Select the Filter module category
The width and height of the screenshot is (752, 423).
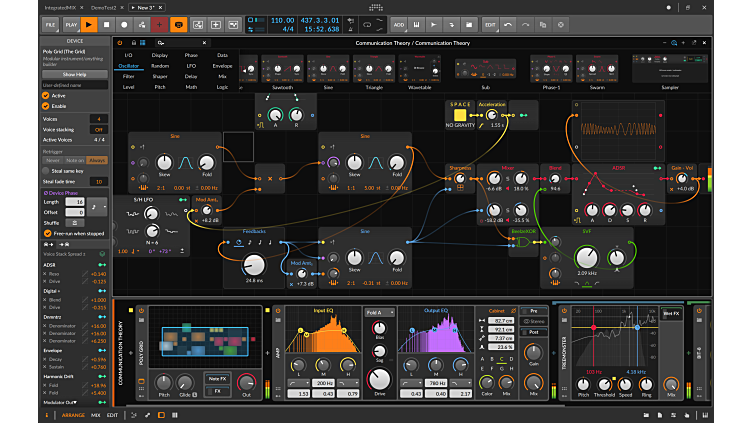point(129,76)
